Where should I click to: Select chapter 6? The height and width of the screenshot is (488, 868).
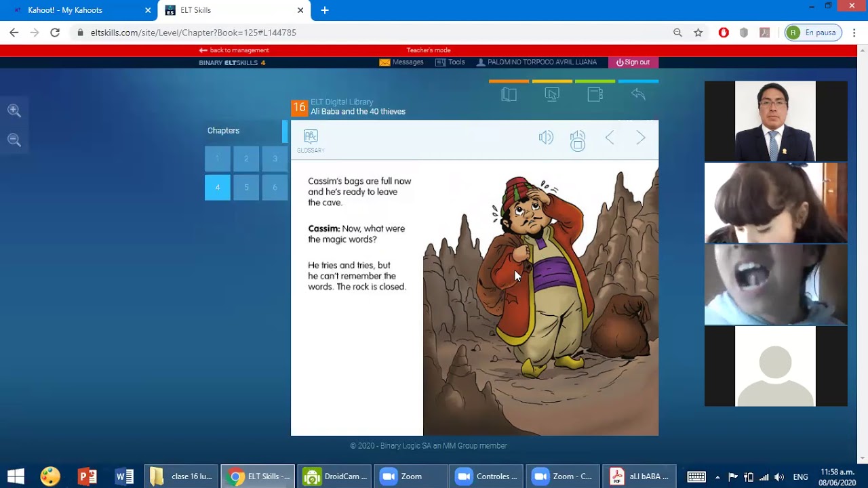click(x=275, y=187)
